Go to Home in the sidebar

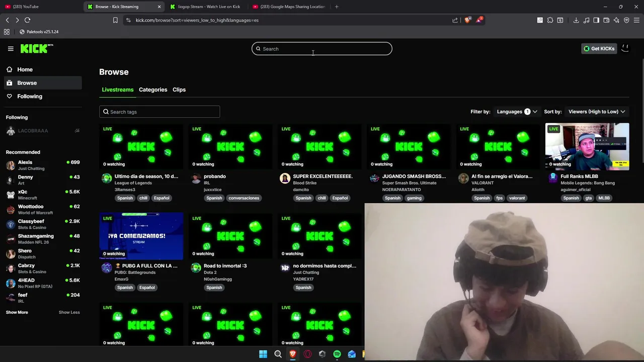point(42,69)
